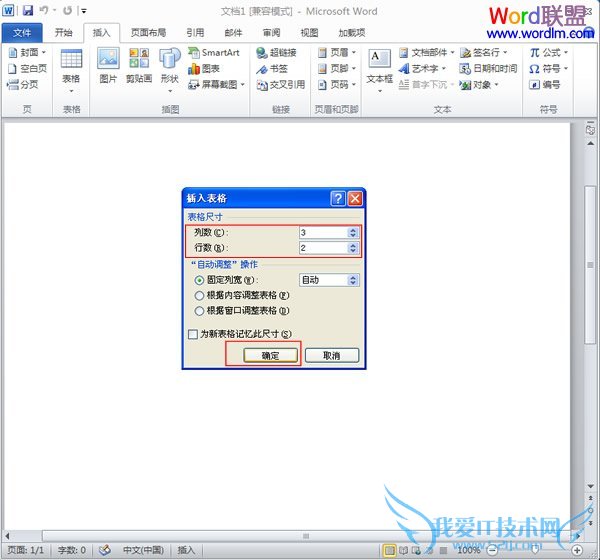
Task: Open the 形状 shapes gallery
Action: (x=170, y=70)
